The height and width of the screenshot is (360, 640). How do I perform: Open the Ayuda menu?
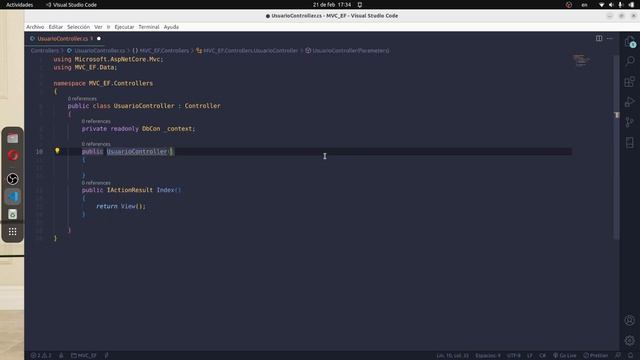(171, 27)
